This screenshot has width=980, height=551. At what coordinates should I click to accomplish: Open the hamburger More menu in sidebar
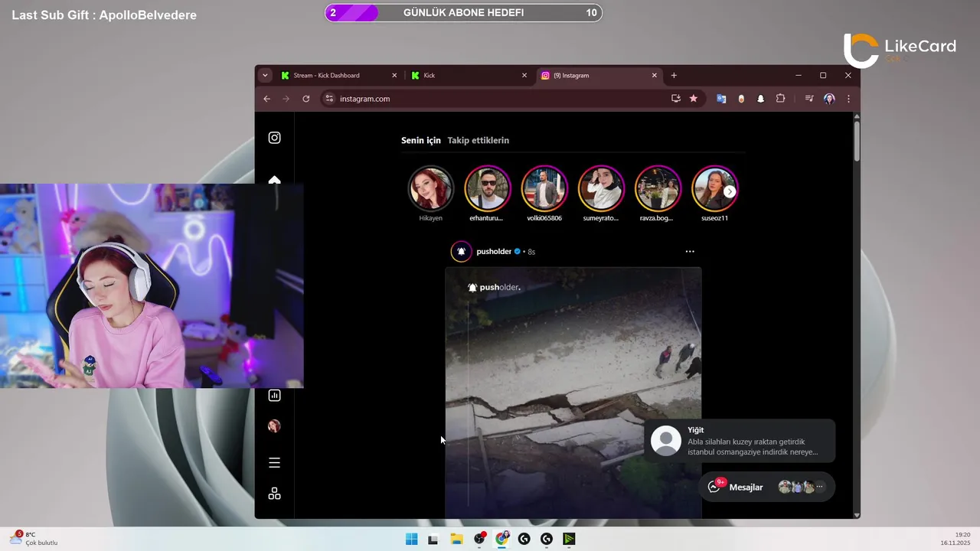pos(274,463)
